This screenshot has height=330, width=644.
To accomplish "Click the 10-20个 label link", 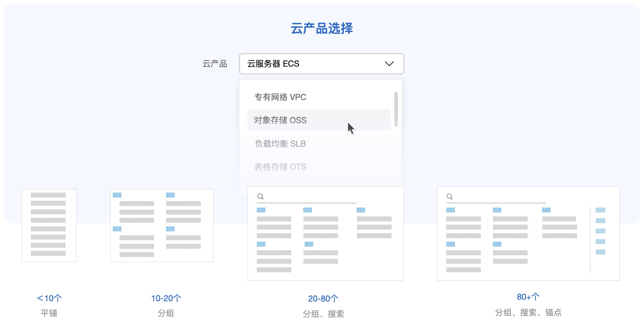I will pyautogui.click(x=166, y=298).
